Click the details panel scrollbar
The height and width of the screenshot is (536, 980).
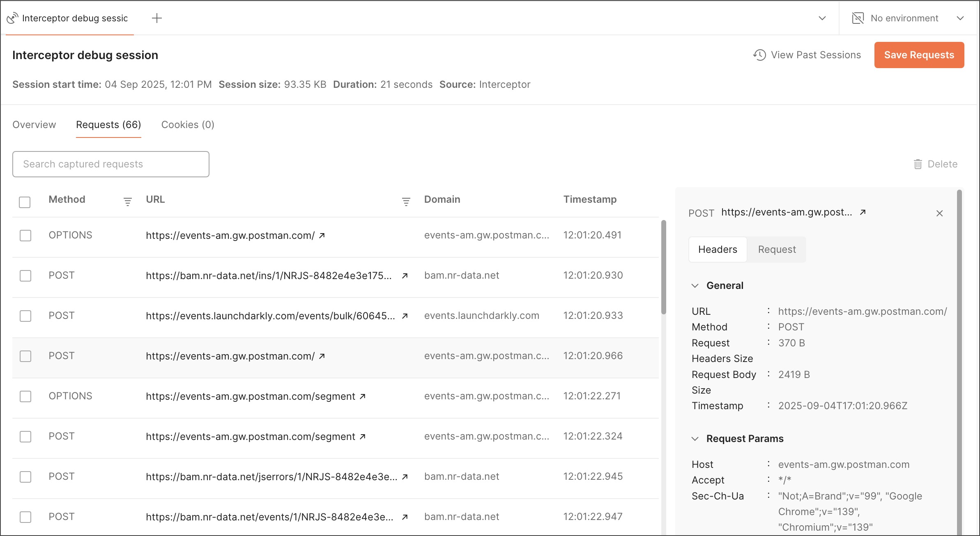[959, 361]
